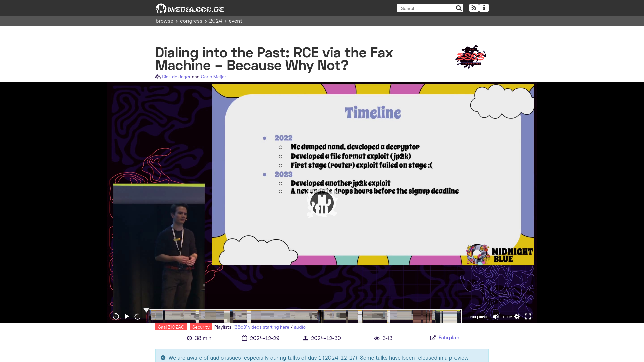Click the fullscreen icon to expand
This screenshot has height=362, width=644.
[x=527, y=316]
